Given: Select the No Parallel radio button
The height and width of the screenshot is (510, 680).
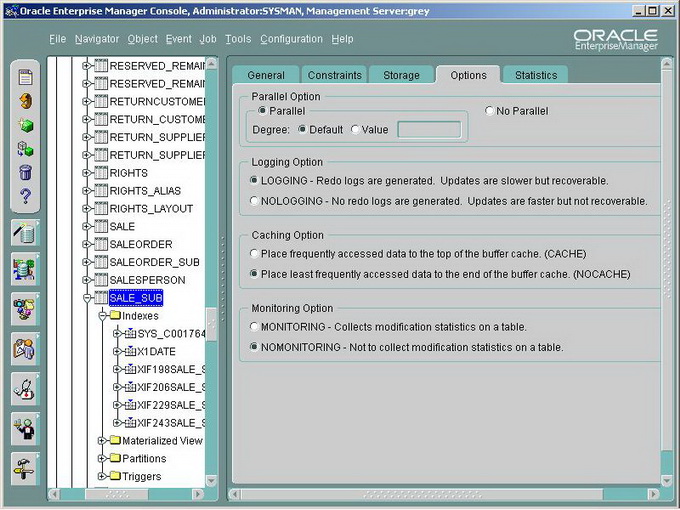Looking at the screenshot, I should [489, 111].
